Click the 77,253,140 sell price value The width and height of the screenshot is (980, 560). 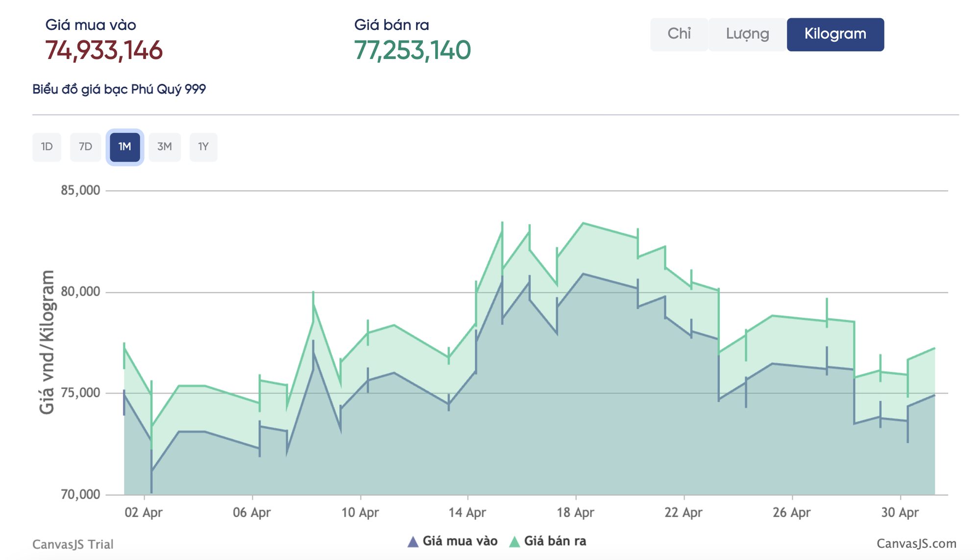point(413,51)
